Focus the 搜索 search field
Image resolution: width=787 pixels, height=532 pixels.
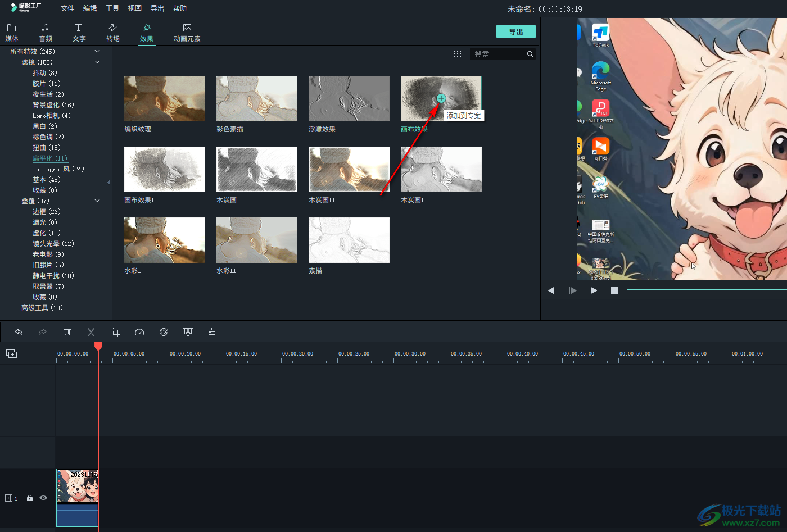497,54
